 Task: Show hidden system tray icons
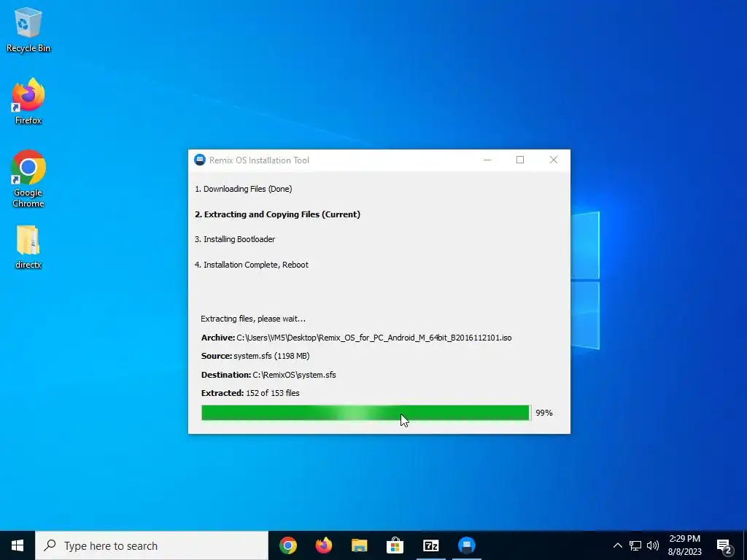[617, 545]
